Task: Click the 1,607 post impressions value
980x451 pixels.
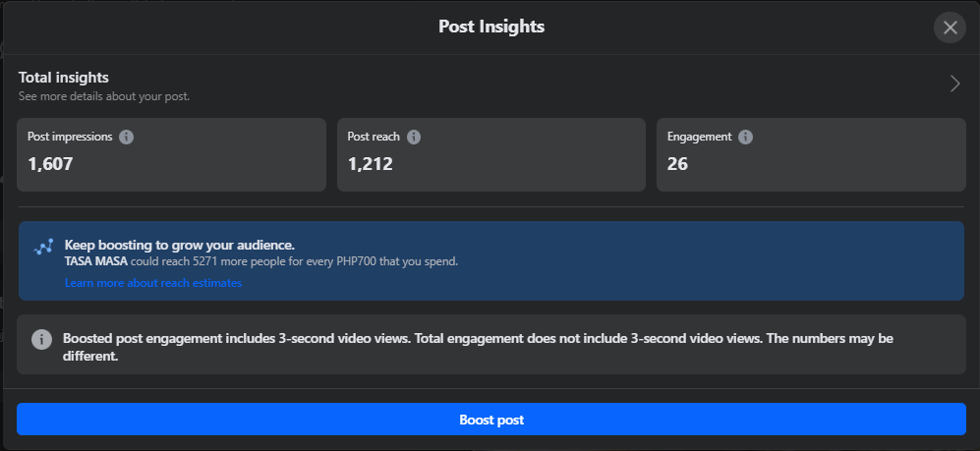Action: (50, 164)
